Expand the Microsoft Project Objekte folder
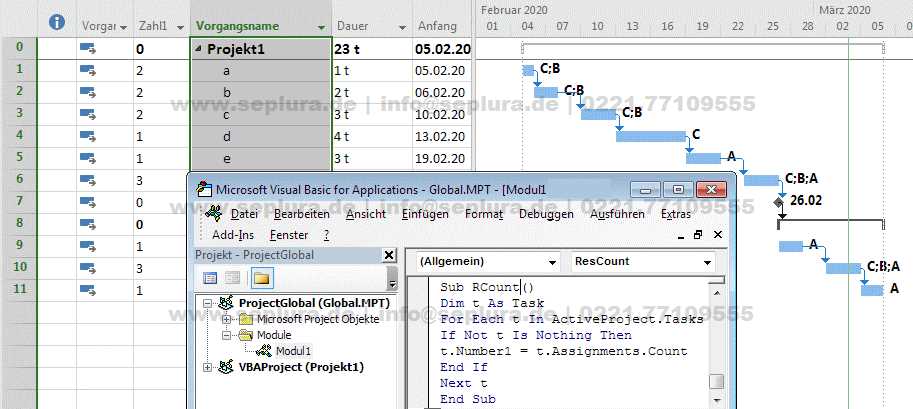Image resolution: width=913 pixels, height=409 pixels. pyautogui.click(x=227, y=319)
